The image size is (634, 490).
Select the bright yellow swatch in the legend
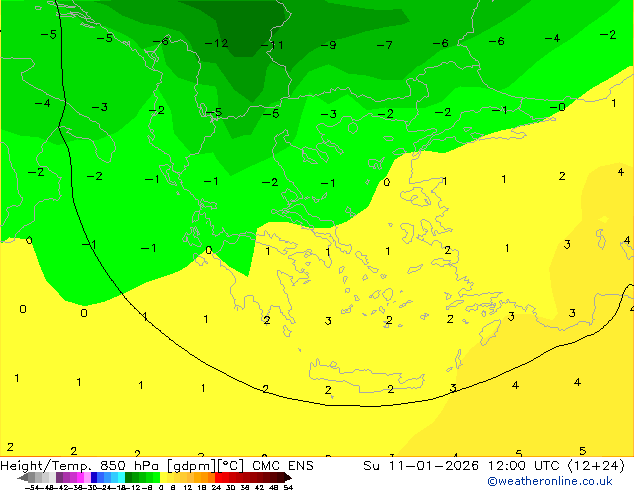tap(163, 477)
